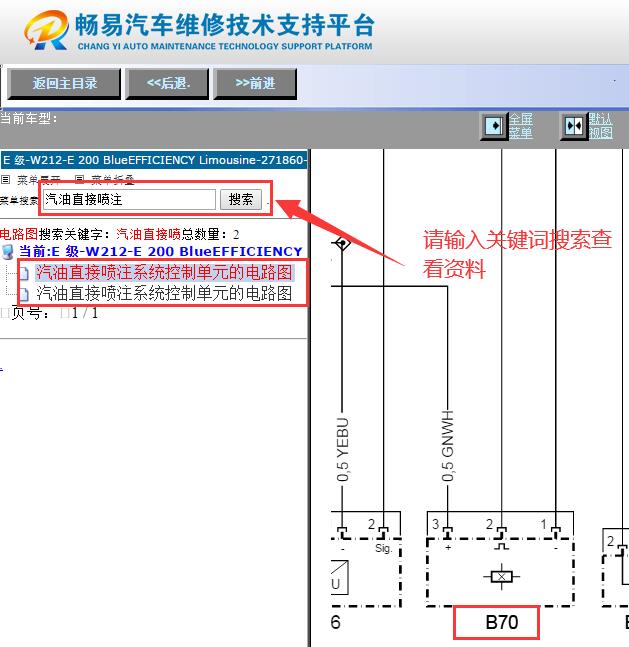Click the connector node symbol on YEBU wire
Image resolution: width=629 pixels, height=647 pixels.
tap(342, 243)
